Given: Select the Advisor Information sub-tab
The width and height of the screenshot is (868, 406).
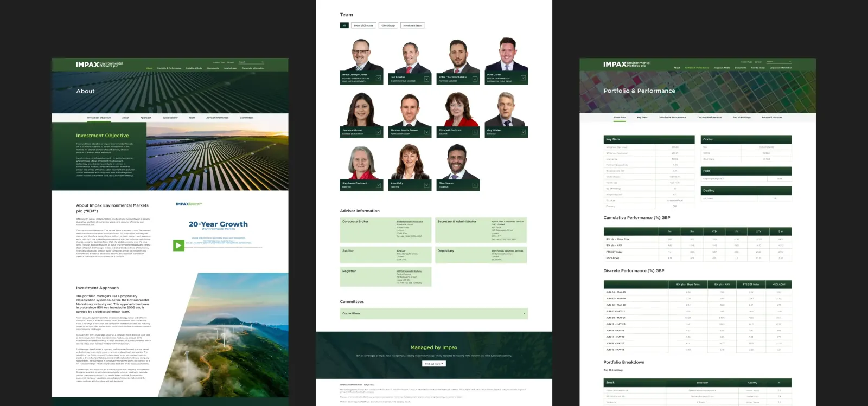Looking at the screenshot, I should pyautogui.click(x=218, y=118).
